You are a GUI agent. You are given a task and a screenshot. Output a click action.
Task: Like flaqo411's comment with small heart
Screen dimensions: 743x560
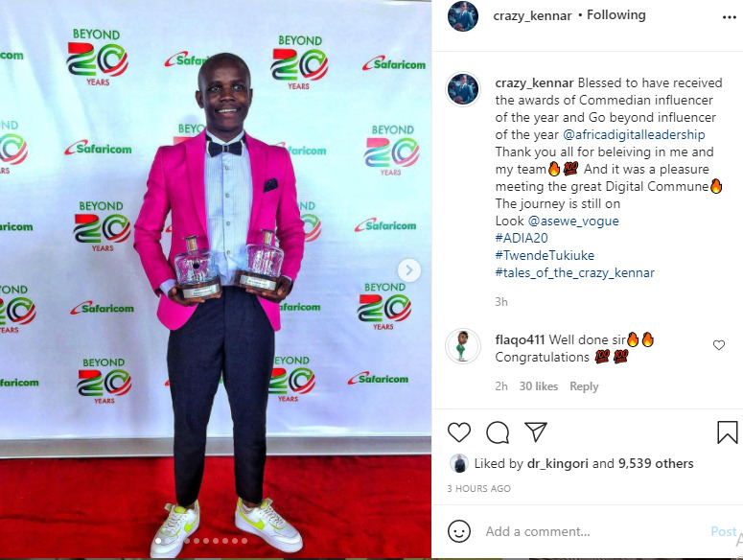(719, 345)
